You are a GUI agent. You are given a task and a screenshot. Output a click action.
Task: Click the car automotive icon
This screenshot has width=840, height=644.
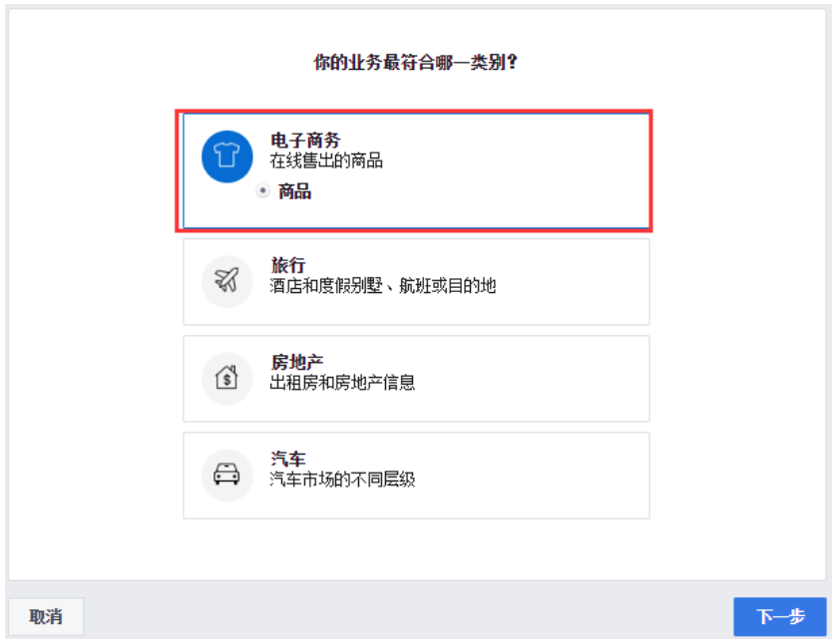(x=226, y=476)
